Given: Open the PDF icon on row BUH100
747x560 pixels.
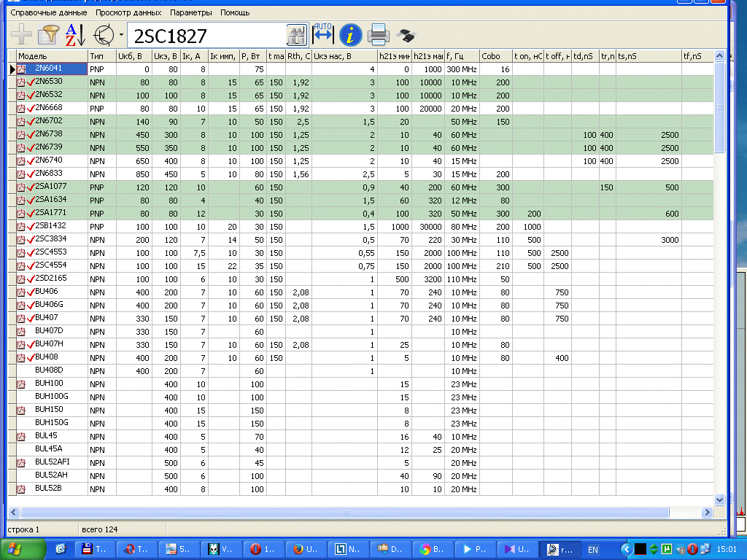Looking at the screenshot, I should point(21,384).
